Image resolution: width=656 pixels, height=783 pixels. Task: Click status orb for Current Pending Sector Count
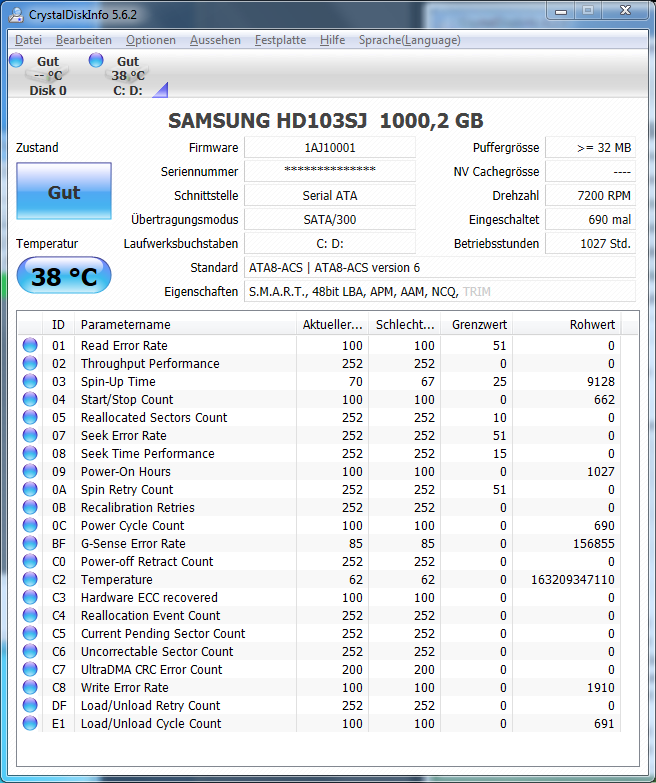coord(30,633)
